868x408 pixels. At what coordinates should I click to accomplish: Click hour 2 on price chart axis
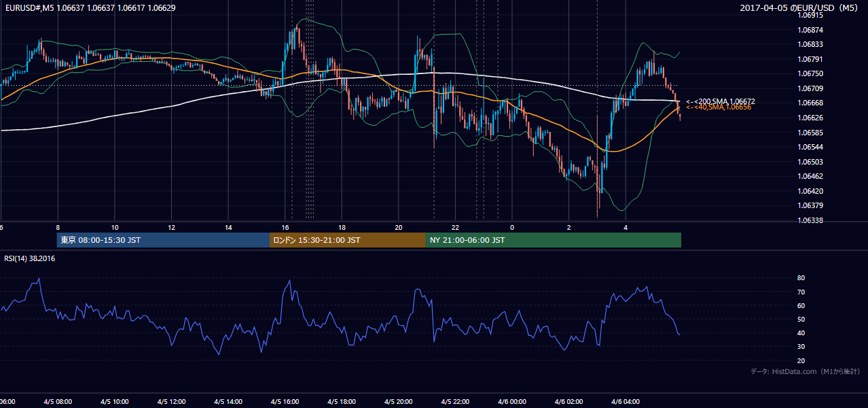[x=569, y=227]
